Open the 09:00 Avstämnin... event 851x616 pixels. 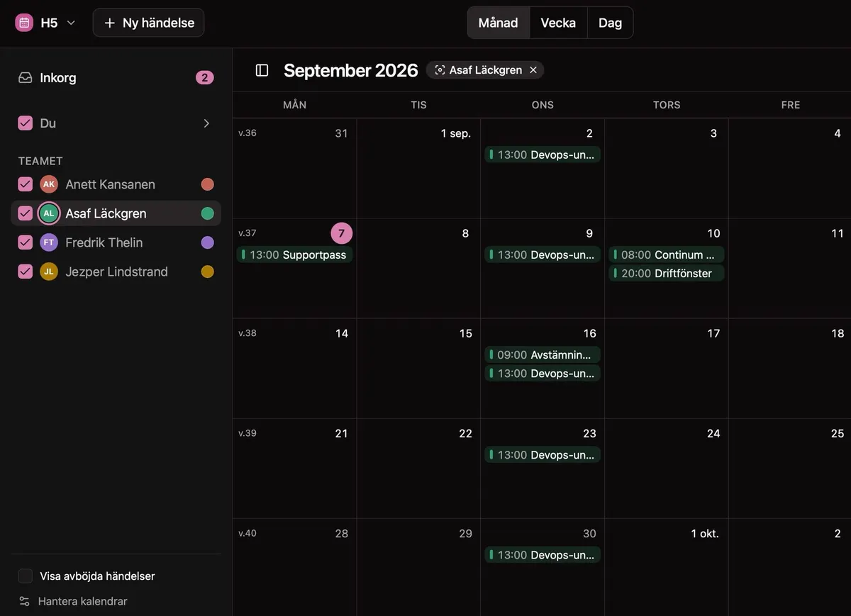point(543,354)
